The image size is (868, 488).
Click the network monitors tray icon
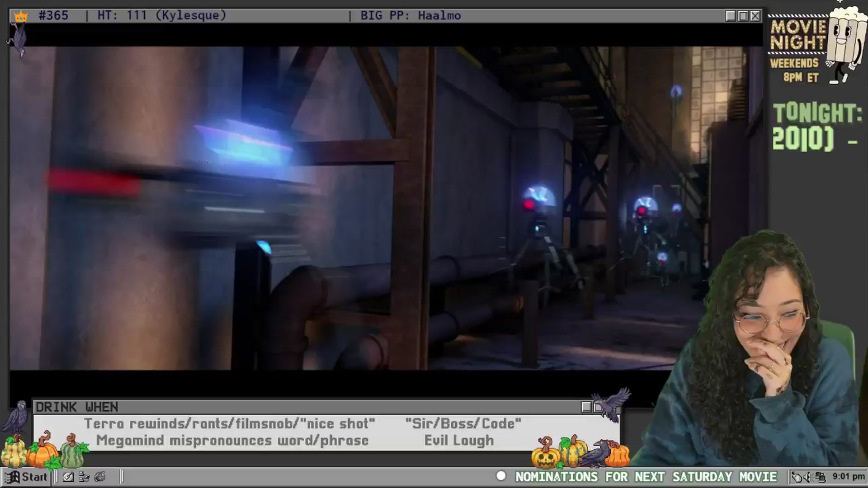click(x=820, y=477)
